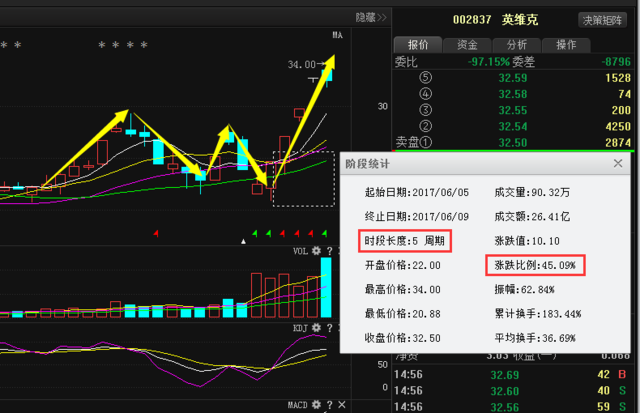Select sell volume 4250 at level ②

(x=618, y=127)
